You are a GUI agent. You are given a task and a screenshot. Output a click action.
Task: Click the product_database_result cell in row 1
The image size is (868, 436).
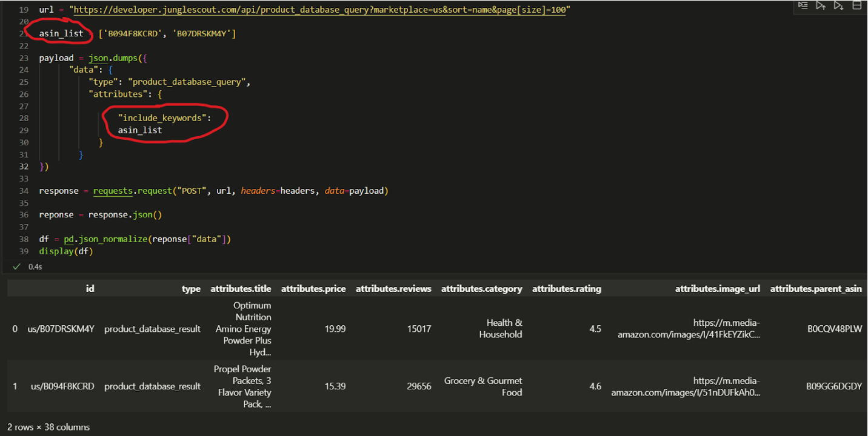tap(152, 386)
